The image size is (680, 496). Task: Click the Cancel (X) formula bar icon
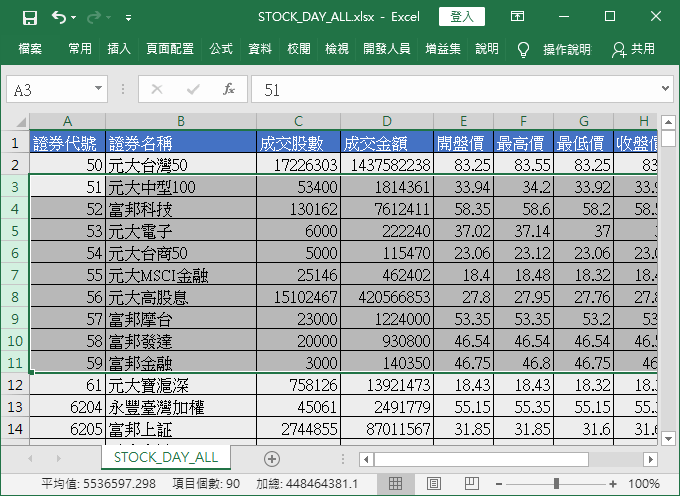157,90
